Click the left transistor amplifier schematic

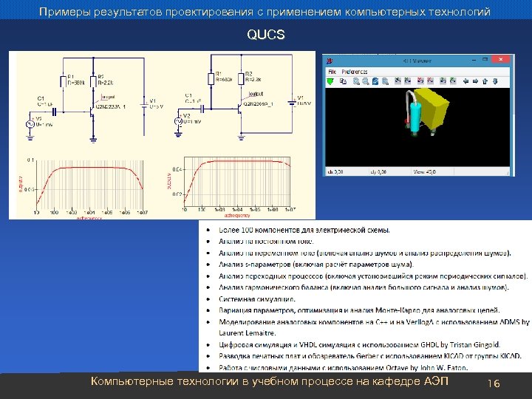point(95,100)
